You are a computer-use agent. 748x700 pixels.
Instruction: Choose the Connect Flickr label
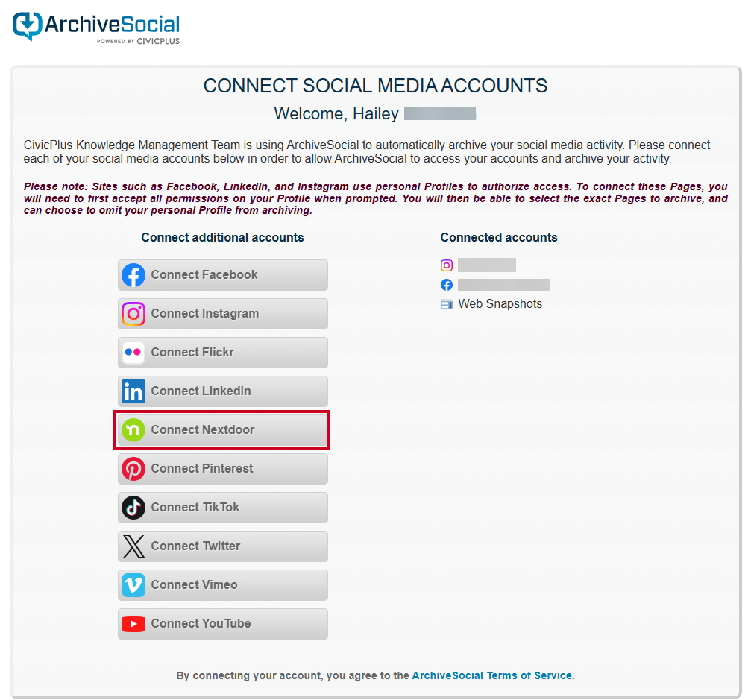click(x=192, y=352)
